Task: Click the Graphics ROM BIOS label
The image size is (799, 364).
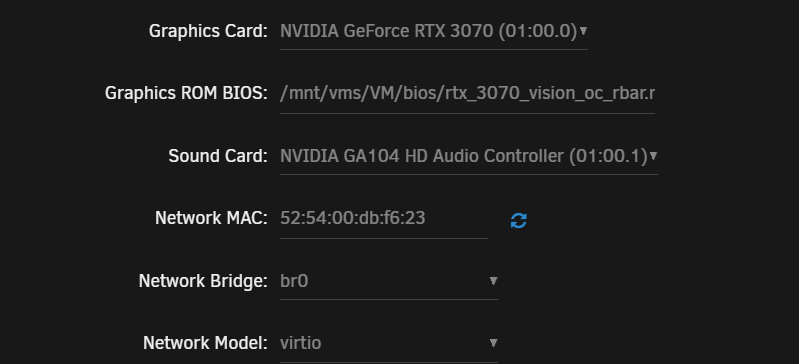Action: pos(186,94)
